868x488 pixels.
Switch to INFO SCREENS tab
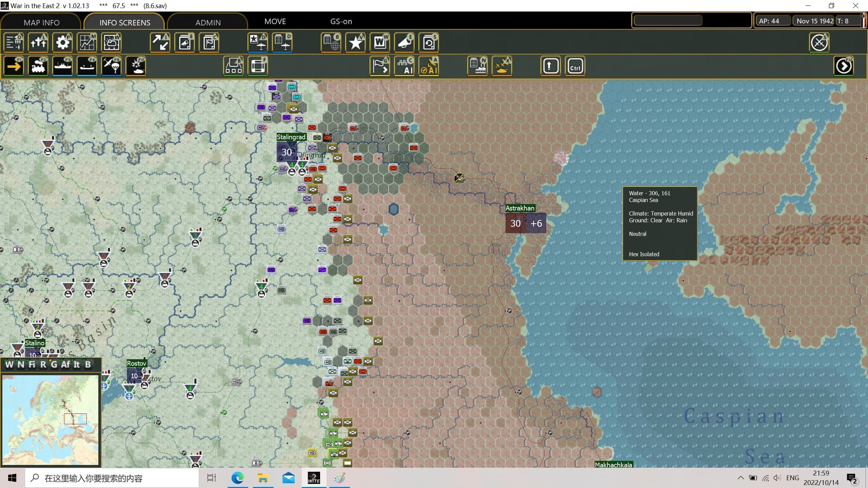pyautogui.click(x=125, y=22)
